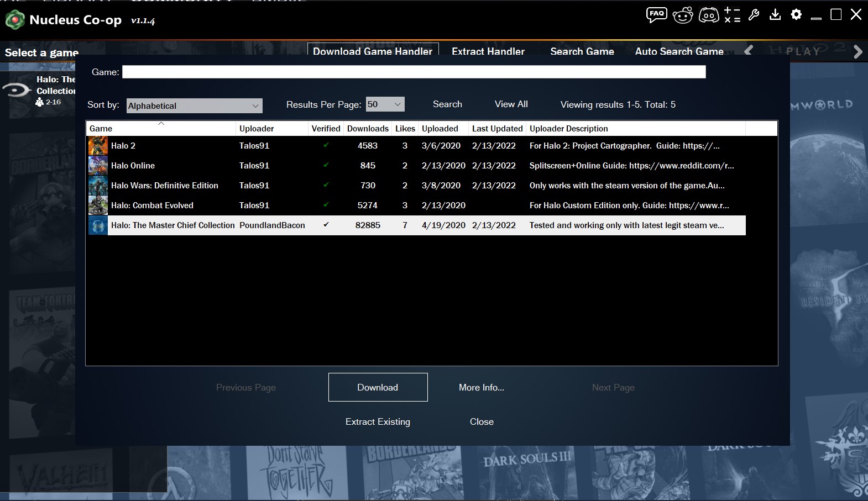
Task: Select the "Halo Wars: Definitive Edition" row
Action: pyautogui.click(x=416, y=186)
